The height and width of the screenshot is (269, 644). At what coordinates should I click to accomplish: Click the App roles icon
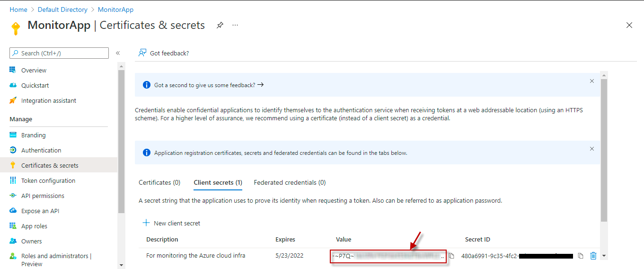tap(13, 226)
